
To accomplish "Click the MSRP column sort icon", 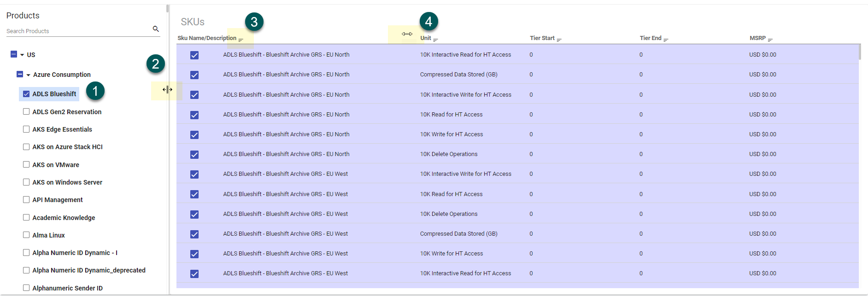I will coord(770,40).
